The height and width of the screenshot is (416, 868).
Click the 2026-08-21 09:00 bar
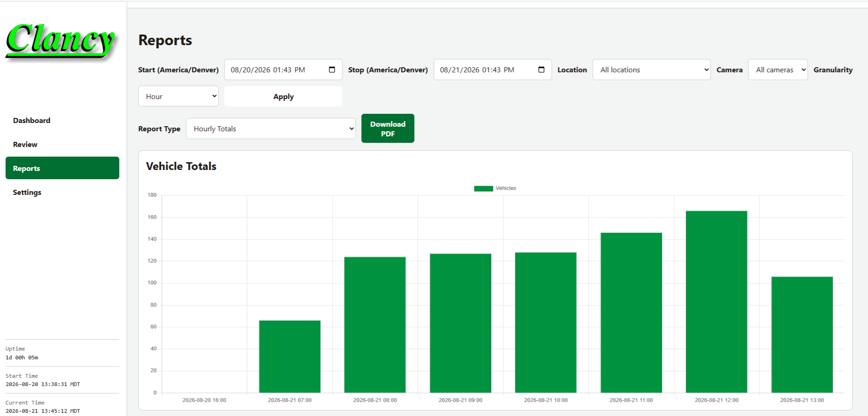(460, 323)
